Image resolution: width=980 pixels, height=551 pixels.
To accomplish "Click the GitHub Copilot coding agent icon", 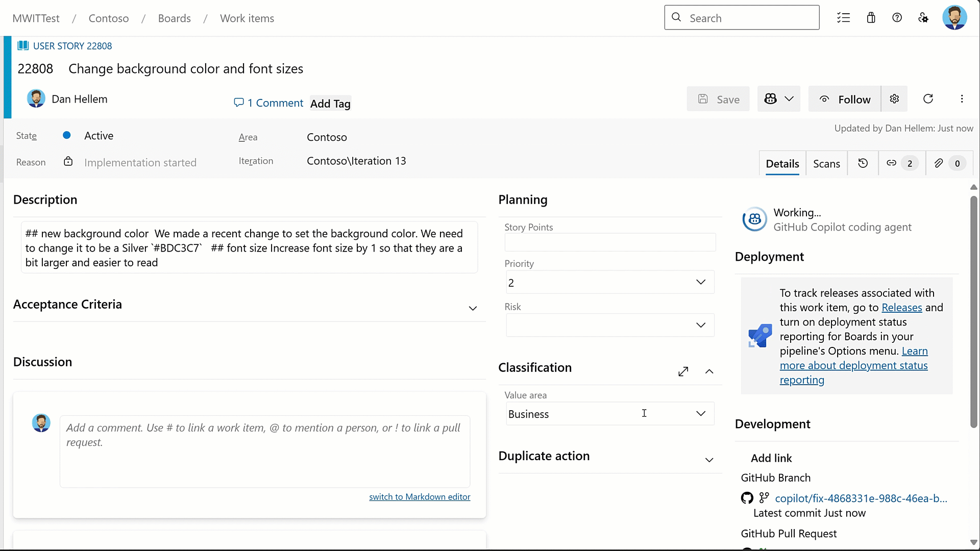I will [x=754, y=219].
